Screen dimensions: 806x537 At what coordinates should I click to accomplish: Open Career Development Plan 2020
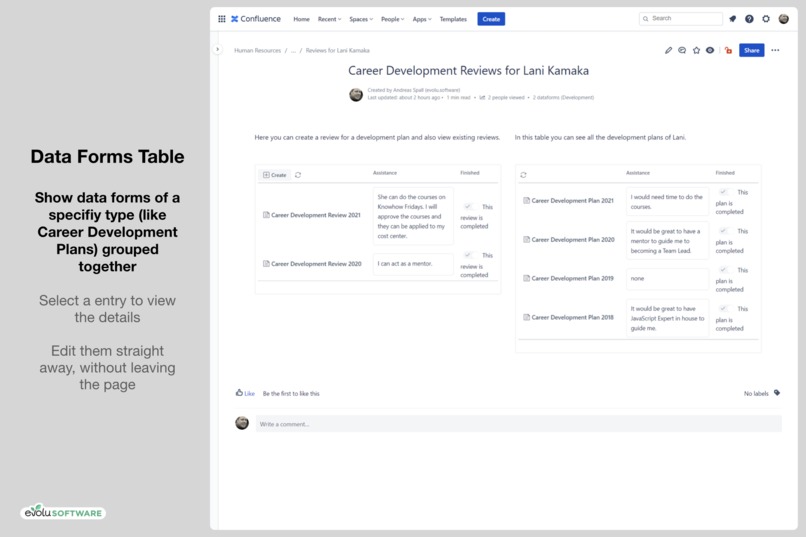point(573,239)
